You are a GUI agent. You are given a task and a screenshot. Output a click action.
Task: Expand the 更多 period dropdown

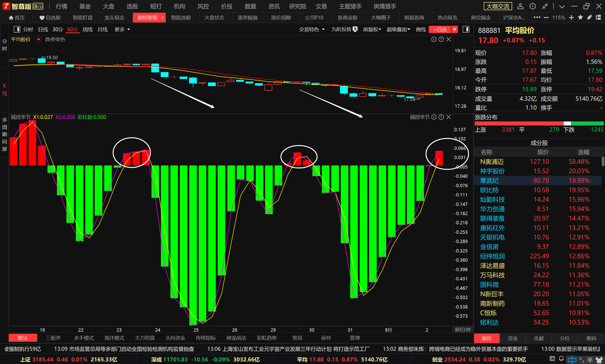[122, 30]
